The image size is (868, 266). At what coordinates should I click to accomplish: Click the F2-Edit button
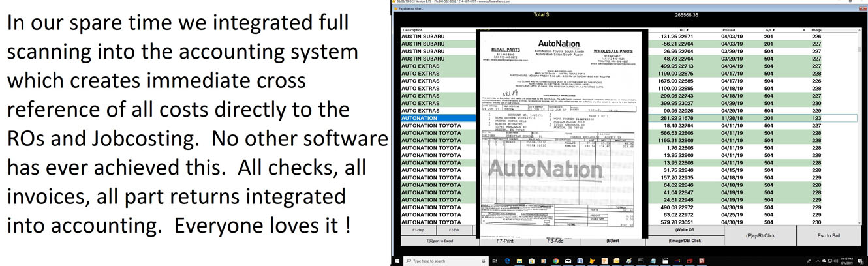point(455,230)
